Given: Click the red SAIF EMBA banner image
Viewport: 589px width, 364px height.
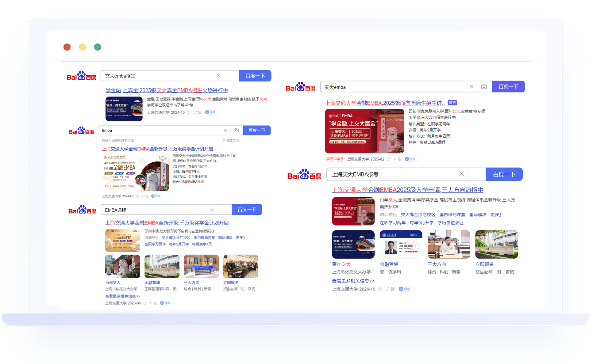Looking at the screenshot, I should (364, 131).
